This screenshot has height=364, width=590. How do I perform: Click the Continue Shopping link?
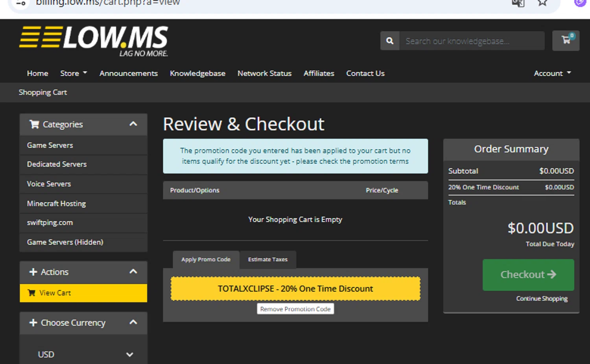542,299
